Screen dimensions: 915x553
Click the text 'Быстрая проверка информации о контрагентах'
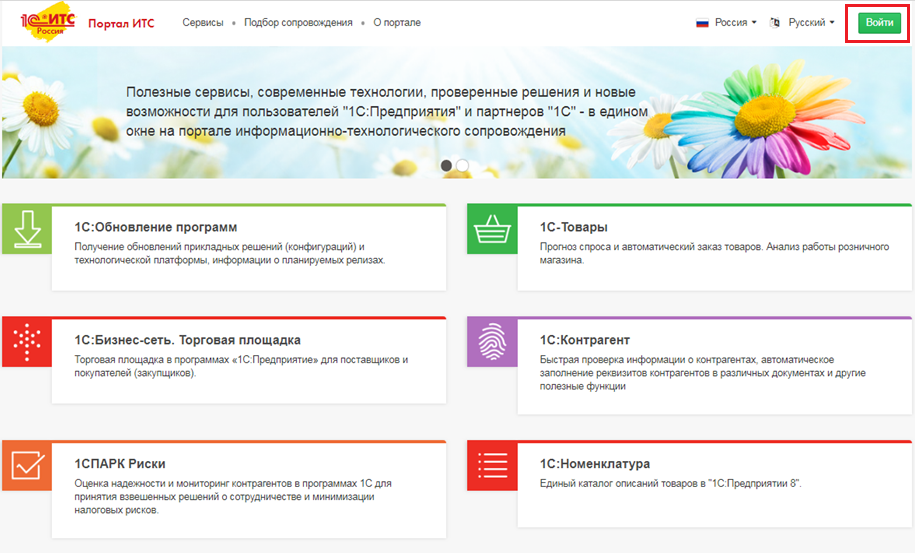[703, 373]
